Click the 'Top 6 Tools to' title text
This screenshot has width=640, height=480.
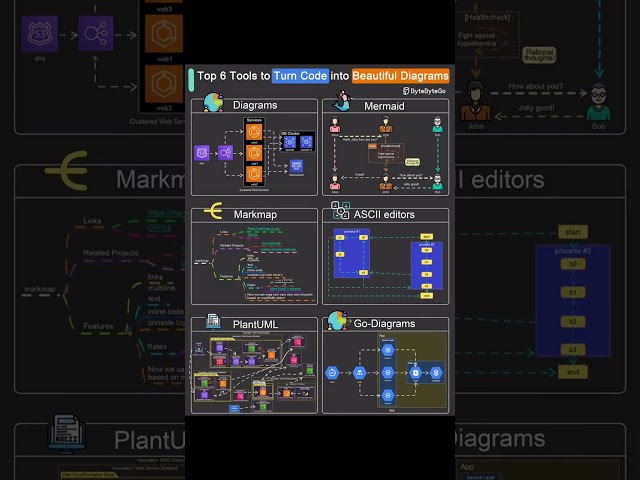(x=233, y=76)
